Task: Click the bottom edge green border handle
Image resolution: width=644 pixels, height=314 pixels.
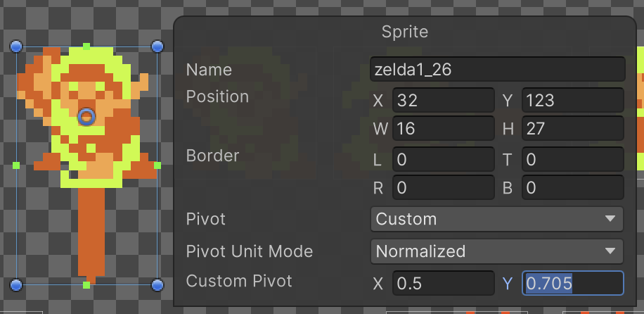Action: coord(86,284)
